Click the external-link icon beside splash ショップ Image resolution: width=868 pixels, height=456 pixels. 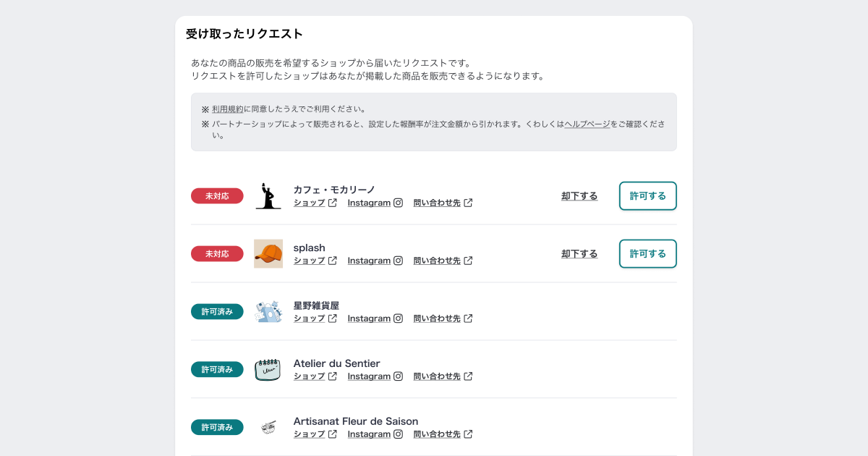pyautogui.click(x=333, y=261)
